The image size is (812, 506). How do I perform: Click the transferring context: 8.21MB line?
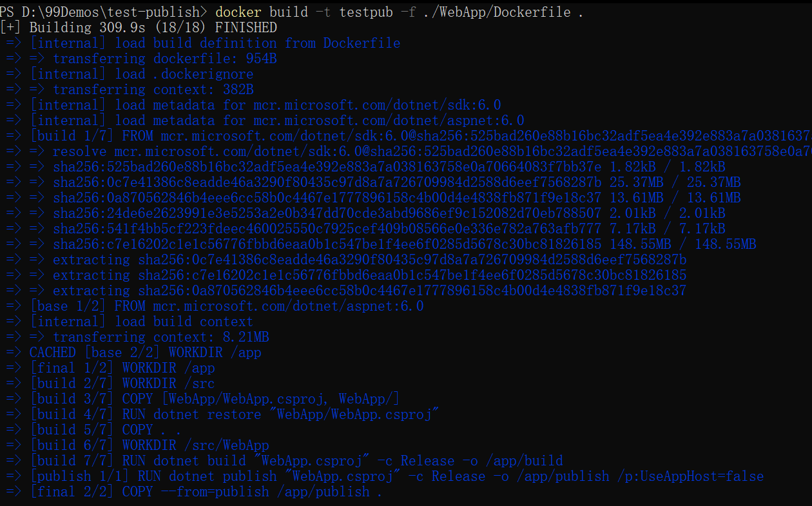click(137, 337)
